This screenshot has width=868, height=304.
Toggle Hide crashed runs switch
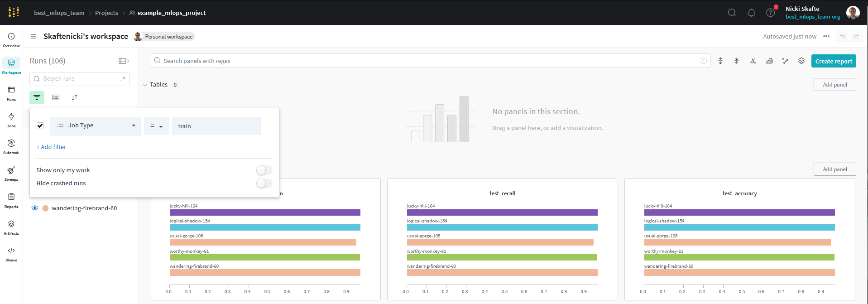tap(264, 183)
